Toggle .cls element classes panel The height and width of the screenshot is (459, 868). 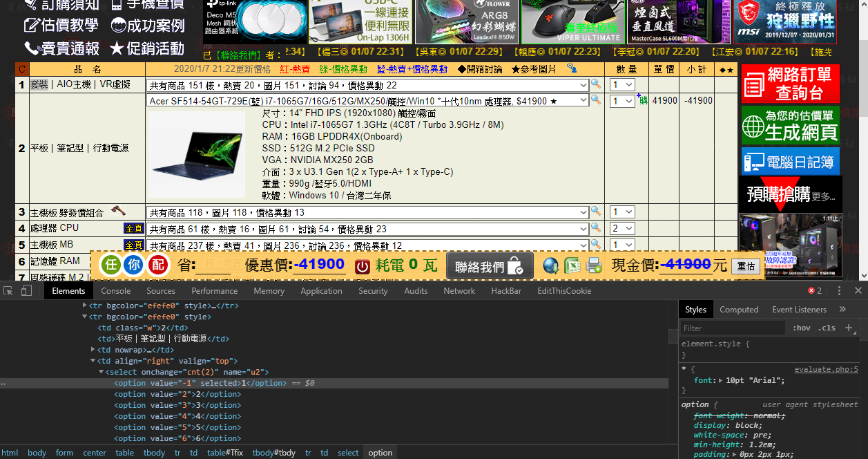[827, 328]
